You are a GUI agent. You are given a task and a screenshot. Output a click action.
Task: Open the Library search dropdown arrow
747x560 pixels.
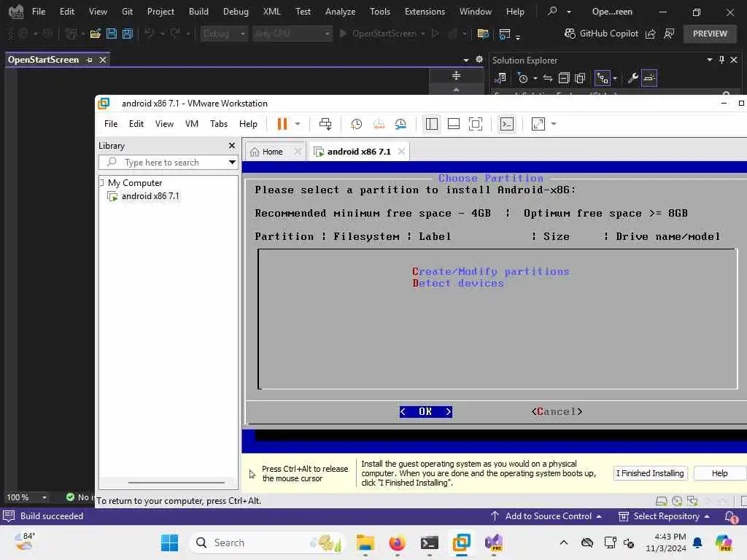point(232,163)
